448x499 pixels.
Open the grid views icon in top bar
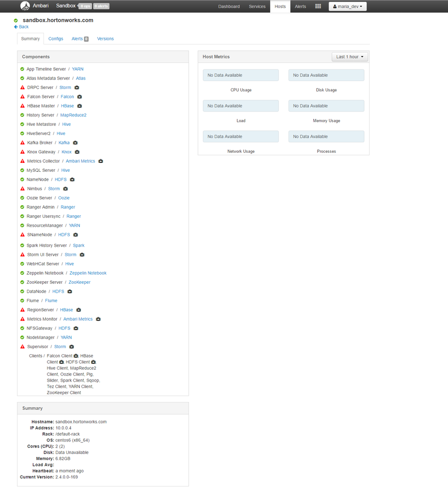click(x=318, y=6)
